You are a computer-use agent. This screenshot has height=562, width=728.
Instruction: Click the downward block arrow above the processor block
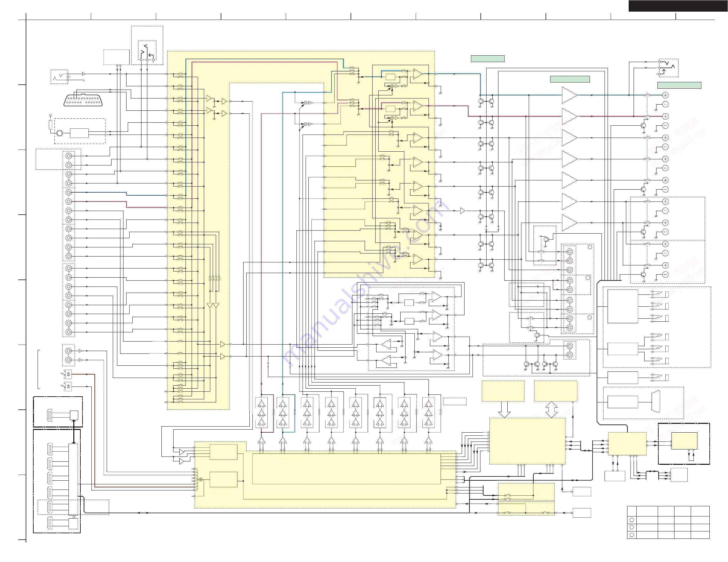(504, 410)
